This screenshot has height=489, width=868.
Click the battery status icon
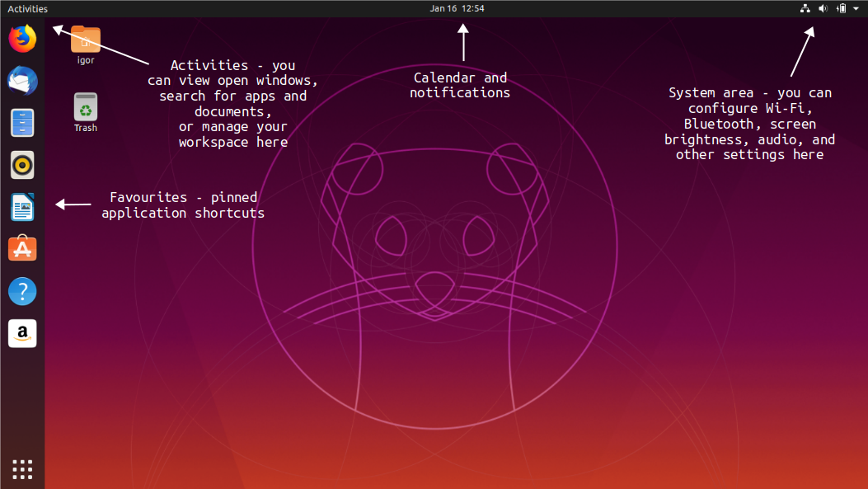tap(842, 8)
